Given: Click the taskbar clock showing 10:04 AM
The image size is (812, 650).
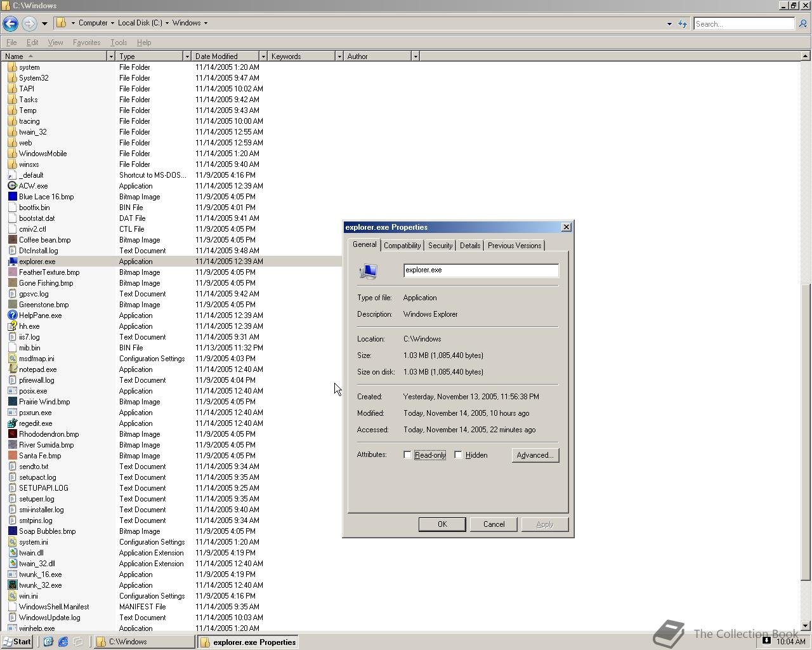Looking at the screenshot, I should 790,642.
